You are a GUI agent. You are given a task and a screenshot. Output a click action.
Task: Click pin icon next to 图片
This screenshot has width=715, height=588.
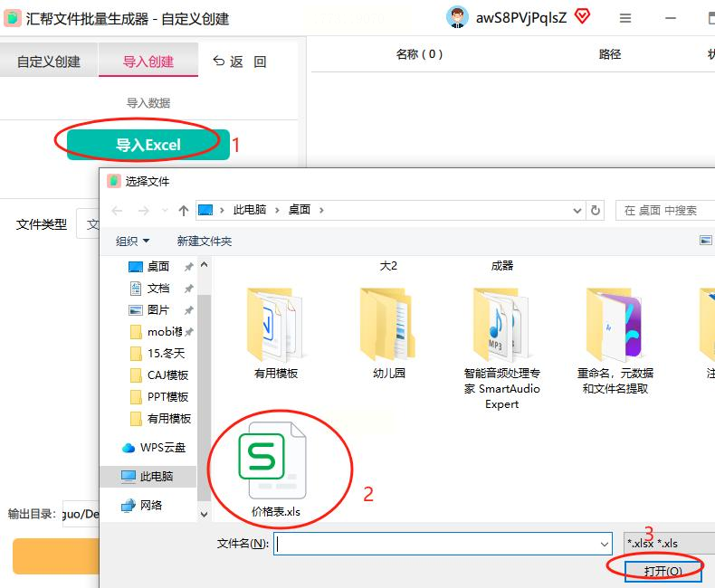[x=189, y=310]
